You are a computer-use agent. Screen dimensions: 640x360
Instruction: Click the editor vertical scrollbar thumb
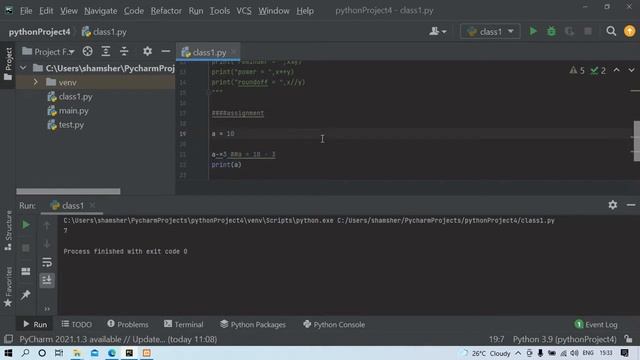637,141
